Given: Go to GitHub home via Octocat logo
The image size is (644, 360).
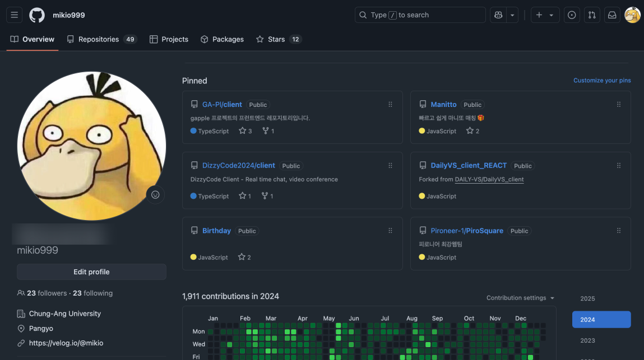Looking at the screenshot, I should (x=37, y=15).
